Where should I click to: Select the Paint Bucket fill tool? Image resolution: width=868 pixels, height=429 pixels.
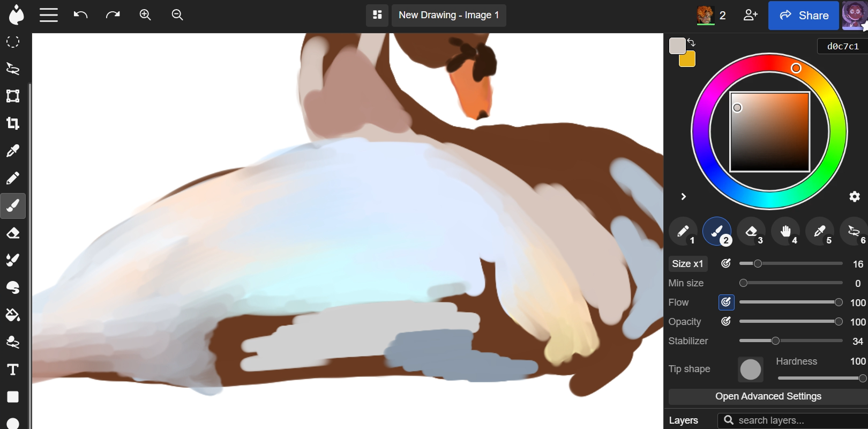[x=13, y=315]
